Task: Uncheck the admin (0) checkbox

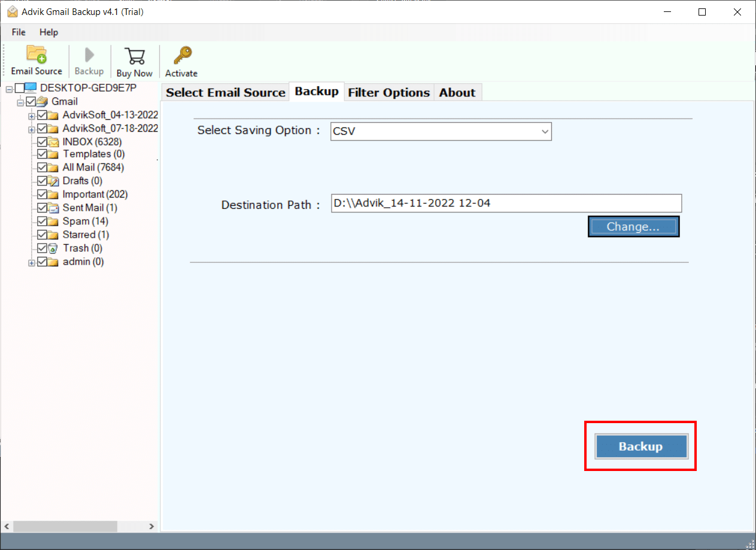Action: tap(42, 262)
